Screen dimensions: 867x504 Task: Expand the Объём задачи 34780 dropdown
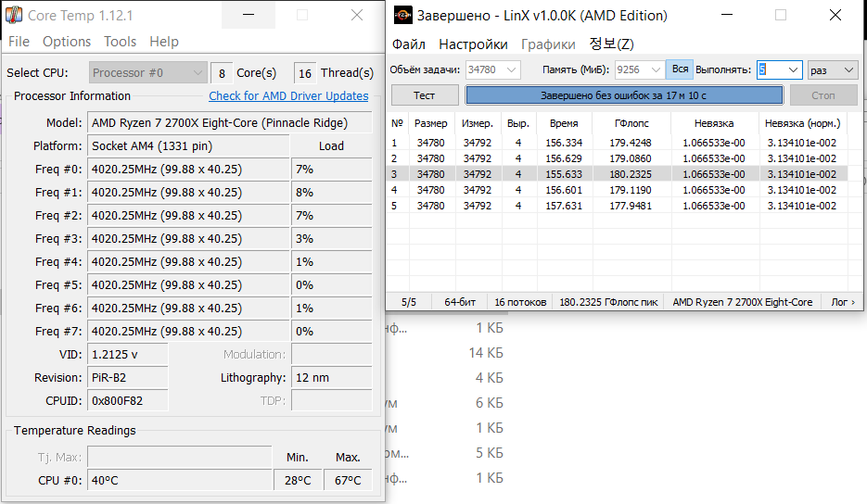492,69
